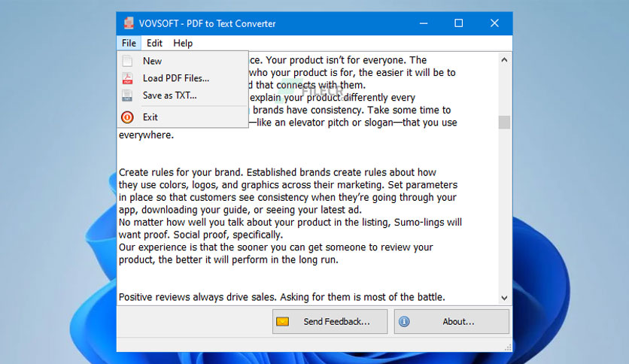
Task: Close the PDF to Text Converter window
Action: click(494, 23)
